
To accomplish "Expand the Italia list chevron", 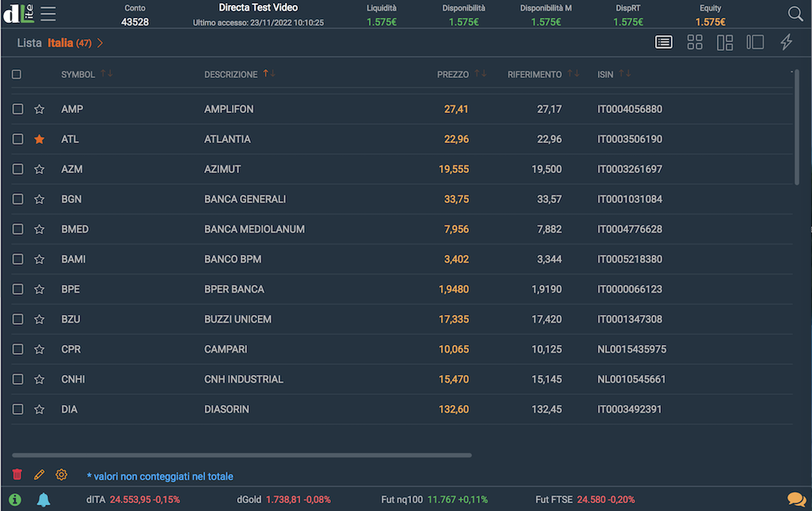I will 100,43.
